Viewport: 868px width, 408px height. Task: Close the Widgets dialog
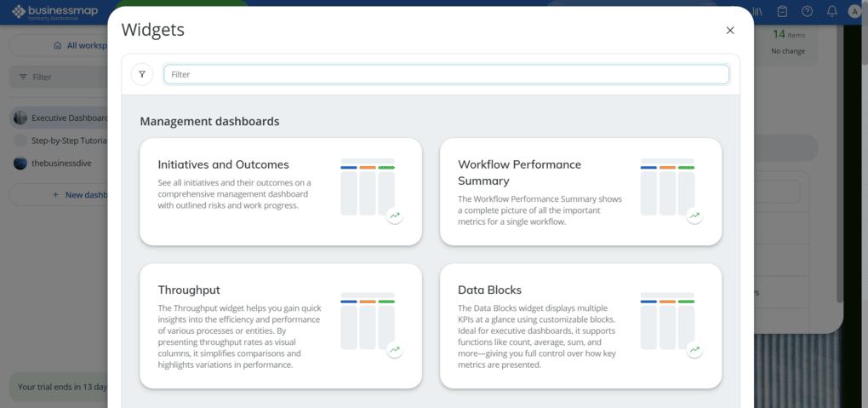pyautogui.click(x=729, y=31)
